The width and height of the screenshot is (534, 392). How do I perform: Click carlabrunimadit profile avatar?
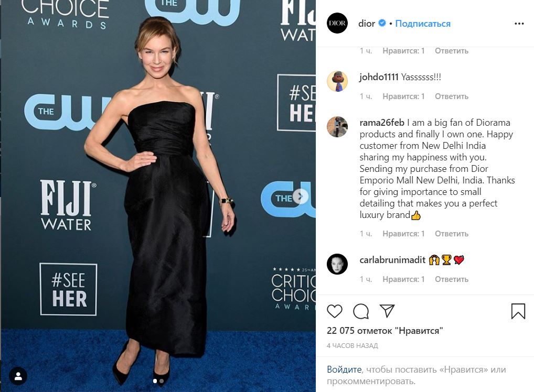[x=337, y=264]
